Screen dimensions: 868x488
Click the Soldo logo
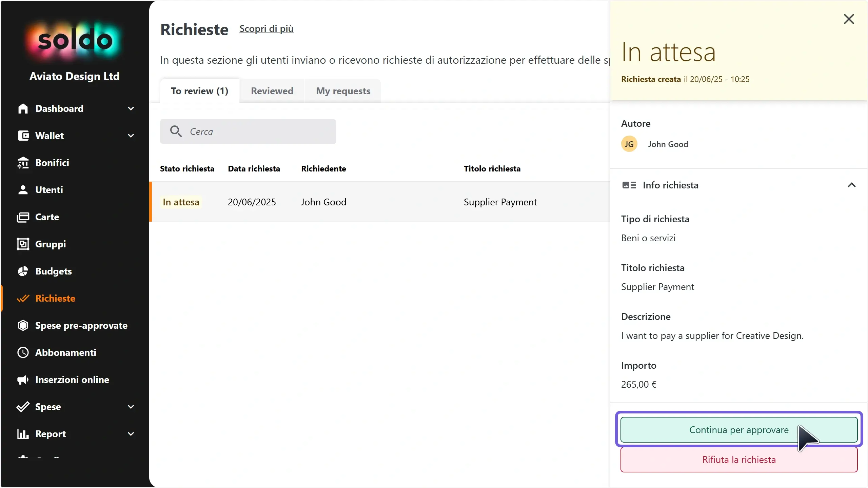[x=75, y=41]
